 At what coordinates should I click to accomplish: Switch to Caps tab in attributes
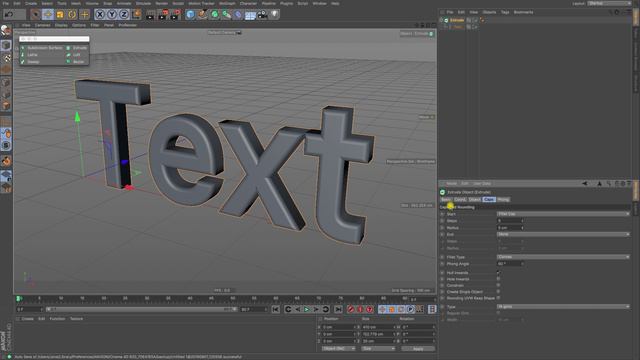coord(489,200)
